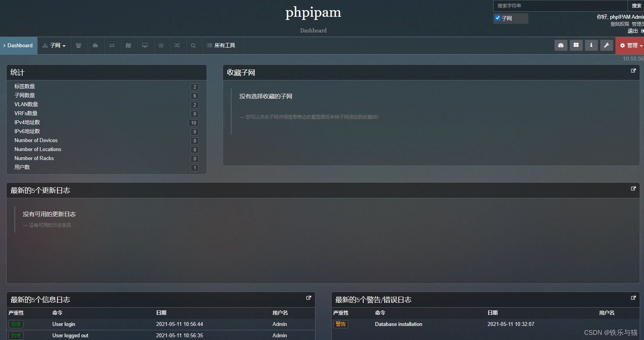Click the two-way arrows icon in navbar
This screenshot has height=340, width=644.
[x=112, y=46]
